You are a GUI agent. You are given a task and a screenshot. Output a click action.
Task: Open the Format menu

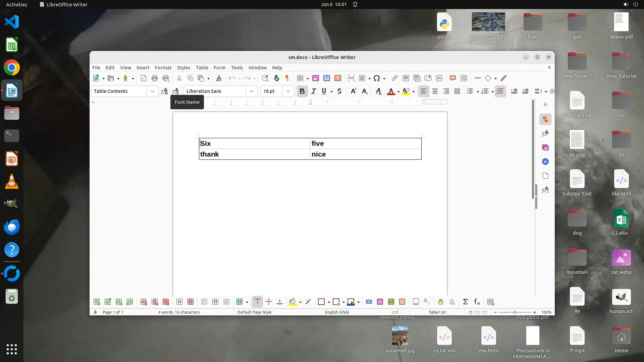[x=163, y=67]
